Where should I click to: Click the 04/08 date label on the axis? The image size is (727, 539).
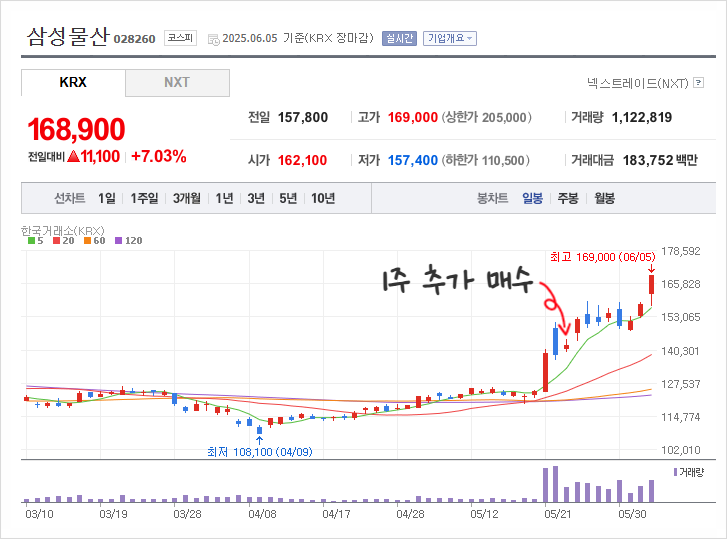point(262,514)
